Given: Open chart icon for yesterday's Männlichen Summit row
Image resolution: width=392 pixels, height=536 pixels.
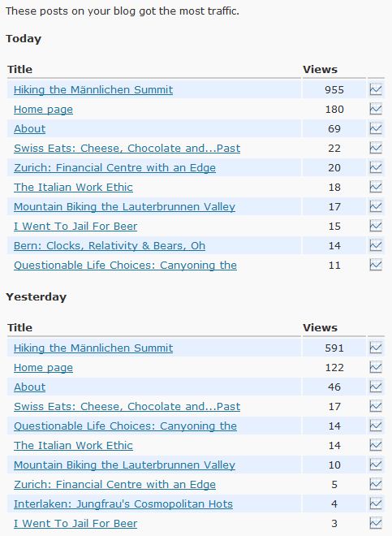Looking at the screenshot, I should (x=376, y=348).
